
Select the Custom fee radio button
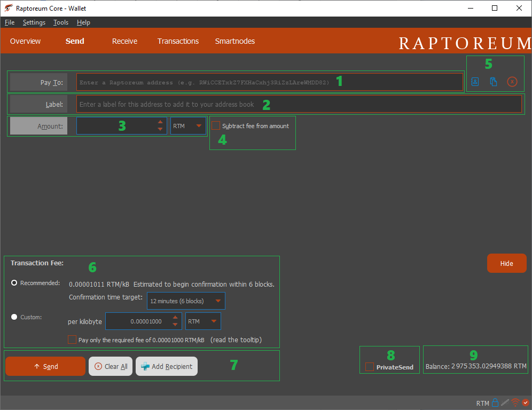(x=14, y=317)
